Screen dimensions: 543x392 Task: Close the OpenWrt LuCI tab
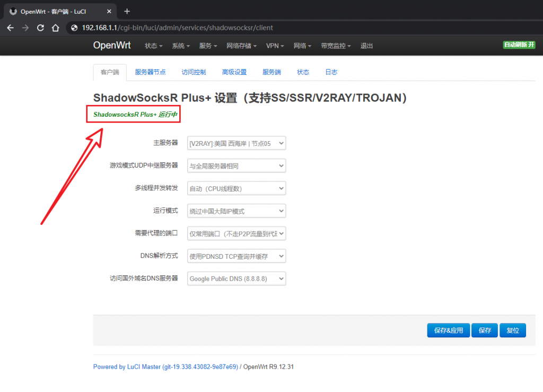point(109,12)
